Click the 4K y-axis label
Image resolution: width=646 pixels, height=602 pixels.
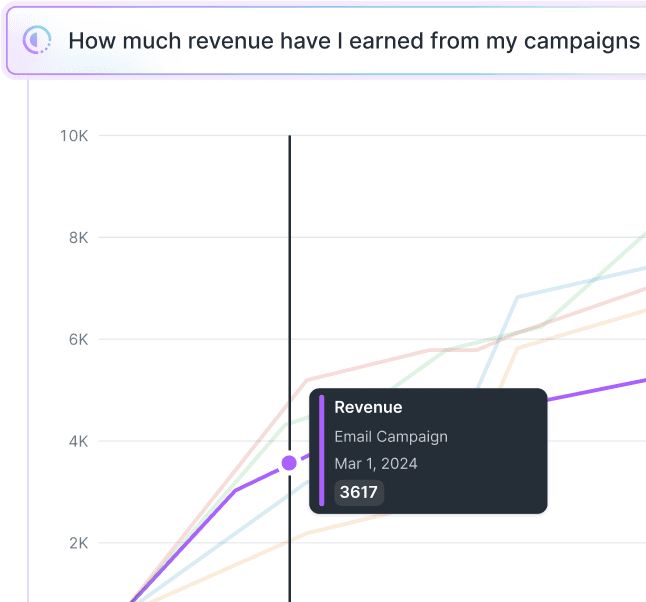78,441
